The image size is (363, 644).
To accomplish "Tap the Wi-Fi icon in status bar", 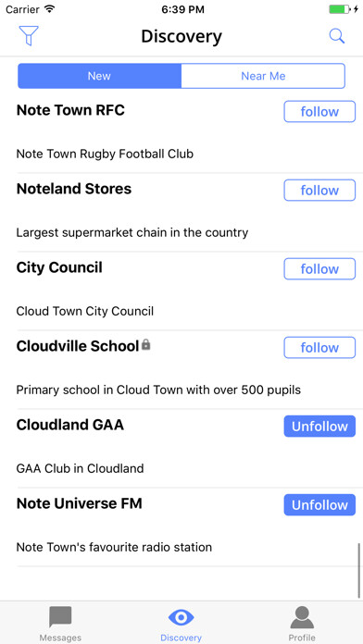I will point(50,9).
